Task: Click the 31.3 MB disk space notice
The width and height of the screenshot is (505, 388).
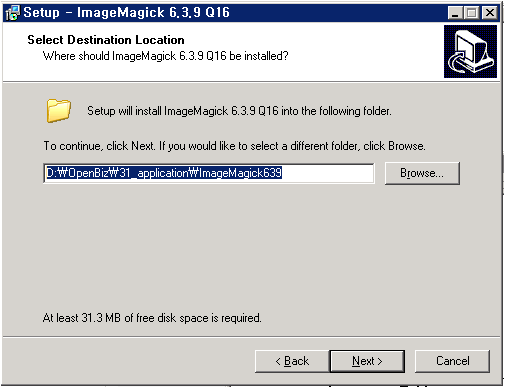Action: [x=152, y=318]
